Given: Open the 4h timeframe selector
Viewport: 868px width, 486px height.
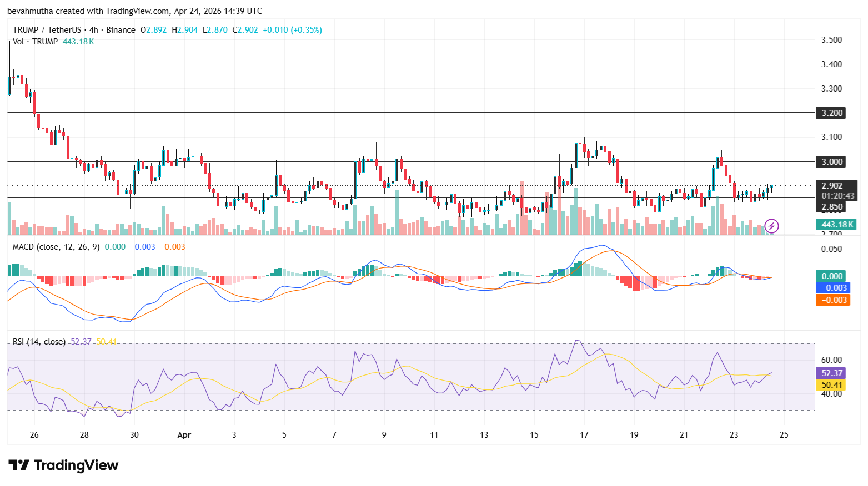Looking at the screenshot, I should pyautogui.click(x=92, y=30).
